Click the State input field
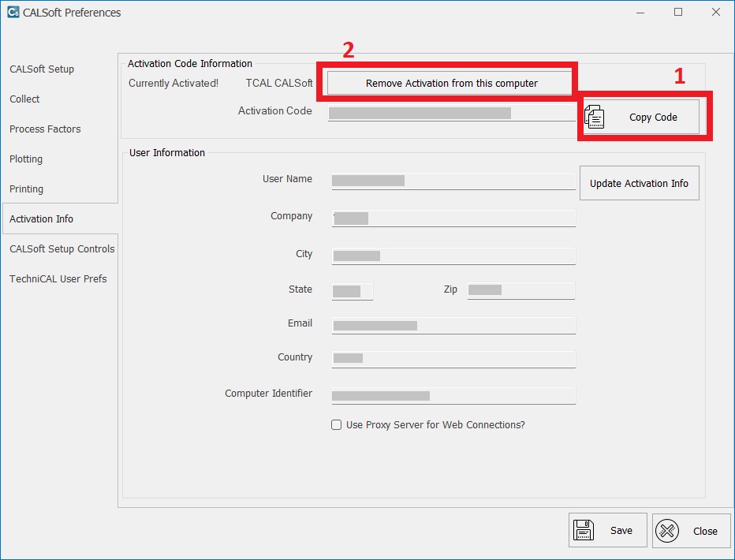 (352, 291)
